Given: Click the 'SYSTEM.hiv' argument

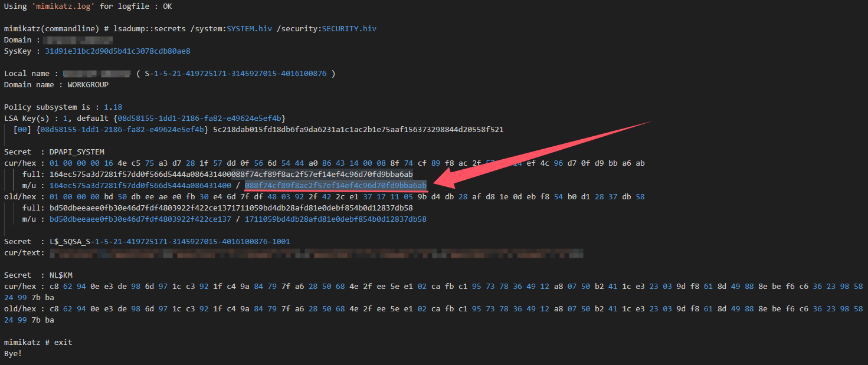Looking at the screenshot, I should (250, 29).
